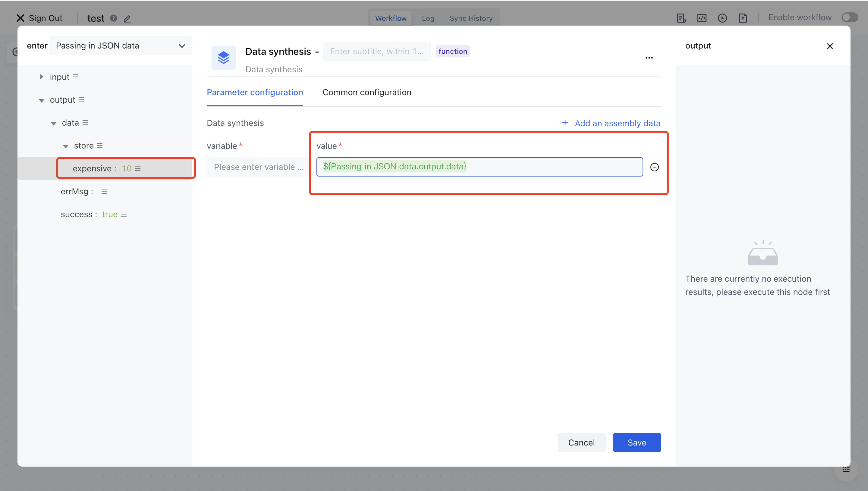Open the Log viewer icon in the toolbar
The height and width of the screenshot is (491, 868).
pyautogui.click(x=681, y=18)
